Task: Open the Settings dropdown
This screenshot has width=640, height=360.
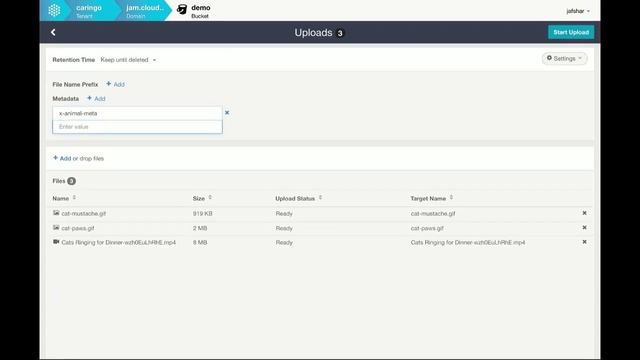Action: click(564, 58)
